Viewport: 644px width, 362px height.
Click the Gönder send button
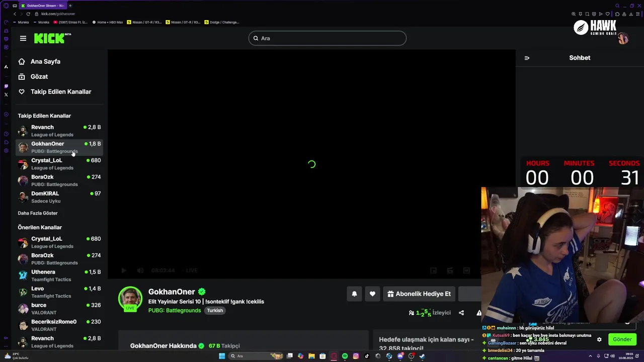coord(622,339)
